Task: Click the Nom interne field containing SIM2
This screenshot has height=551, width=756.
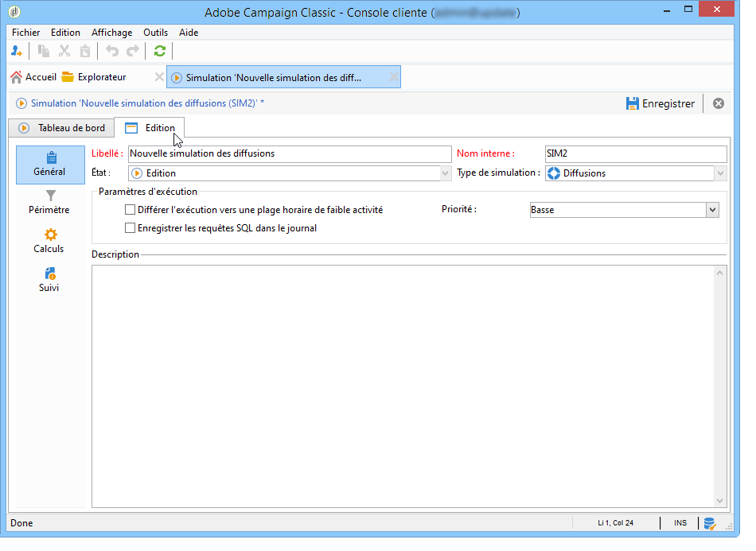Action: pyautogui.click(x=636, y=153)
